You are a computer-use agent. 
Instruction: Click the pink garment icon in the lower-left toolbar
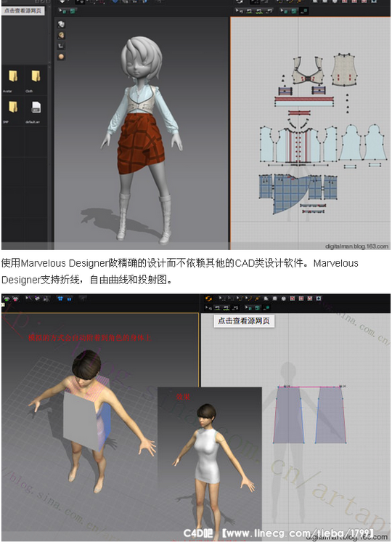(x=15, y=299)
